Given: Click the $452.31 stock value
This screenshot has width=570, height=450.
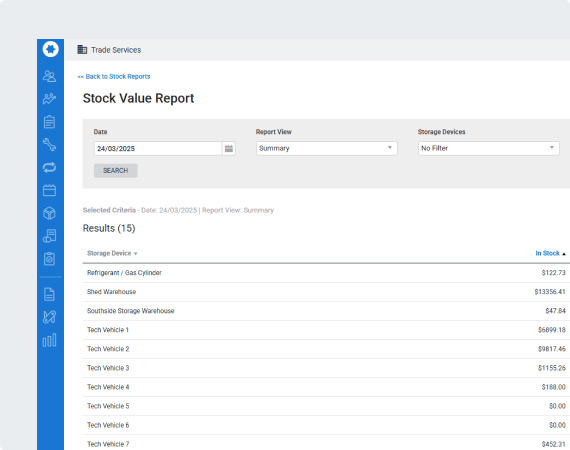Looking at the screenshot, I should point(553,444).
